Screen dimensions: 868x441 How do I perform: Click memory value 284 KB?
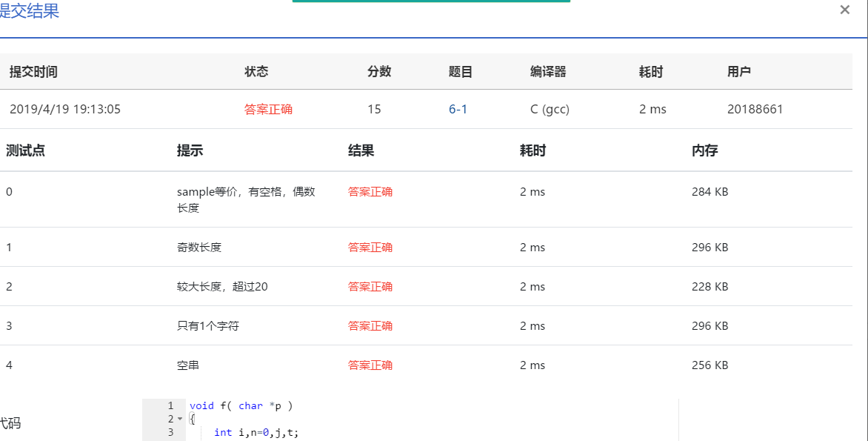click(710, 192)
